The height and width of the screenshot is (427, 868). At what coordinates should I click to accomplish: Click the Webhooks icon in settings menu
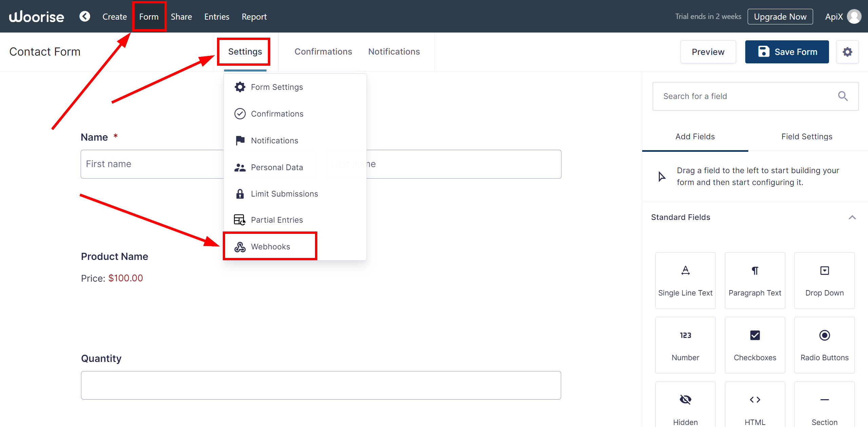click(240, 246)
